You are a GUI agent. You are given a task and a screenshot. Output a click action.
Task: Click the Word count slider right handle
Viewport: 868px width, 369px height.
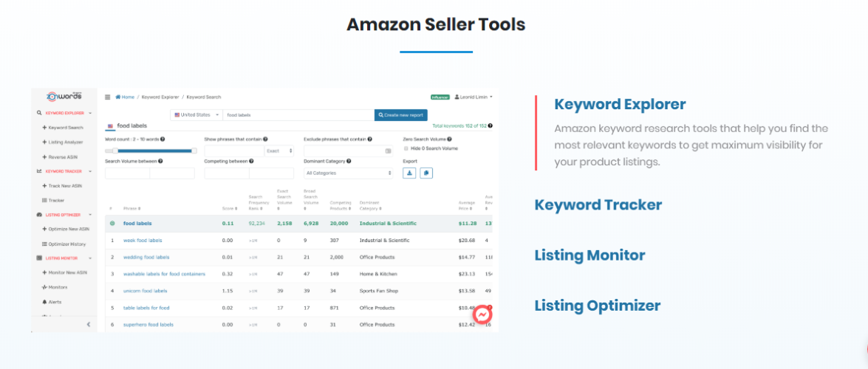click(194, 151)
